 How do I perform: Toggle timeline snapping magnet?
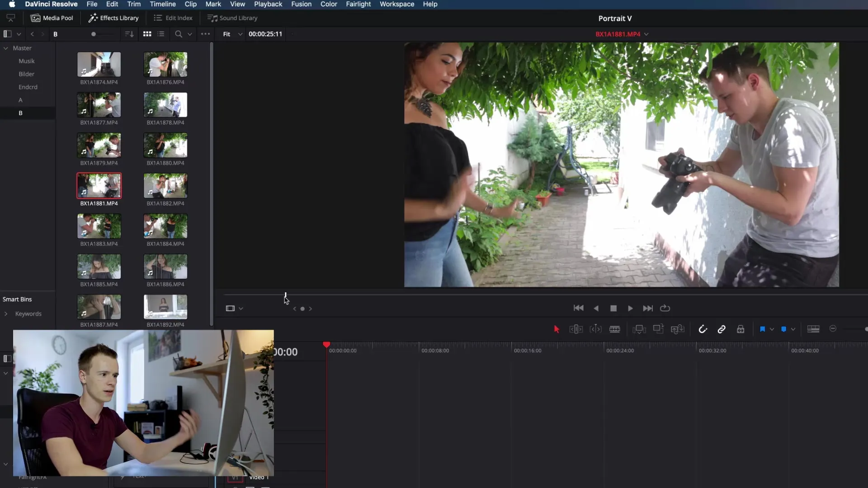coord(703,329)
